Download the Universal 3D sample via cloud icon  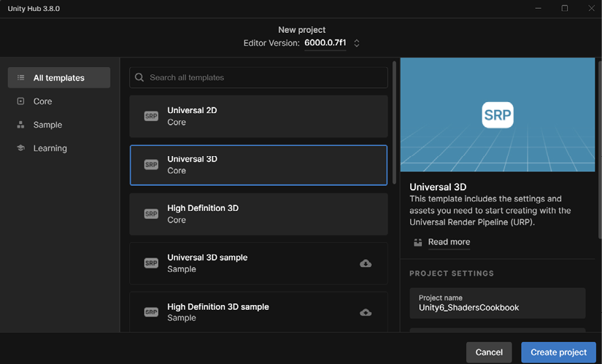(x=366, y=263)
